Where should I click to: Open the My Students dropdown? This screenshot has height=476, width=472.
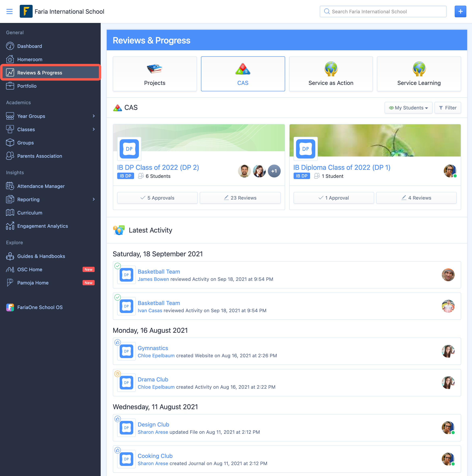click(x=408, y=108)
